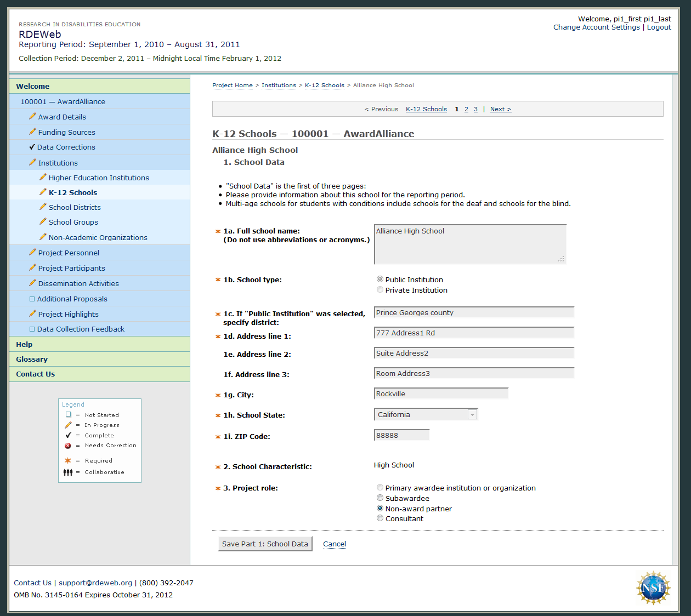The height and width of the screenshot is (616, 691).
Task: Select the Private Institution radio button
Action: [x=380, y=290]
